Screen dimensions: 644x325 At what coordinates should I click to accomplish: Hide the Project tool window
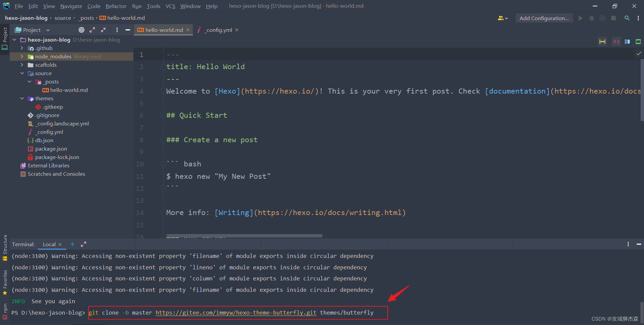(x=127, y=30)
